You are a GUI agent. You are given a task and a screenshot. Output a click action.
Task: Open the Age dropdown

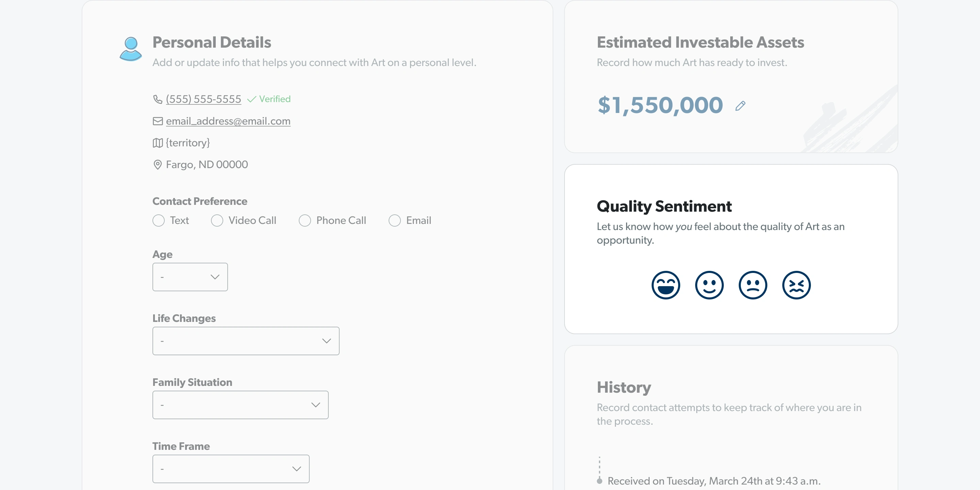coord(190,277)
